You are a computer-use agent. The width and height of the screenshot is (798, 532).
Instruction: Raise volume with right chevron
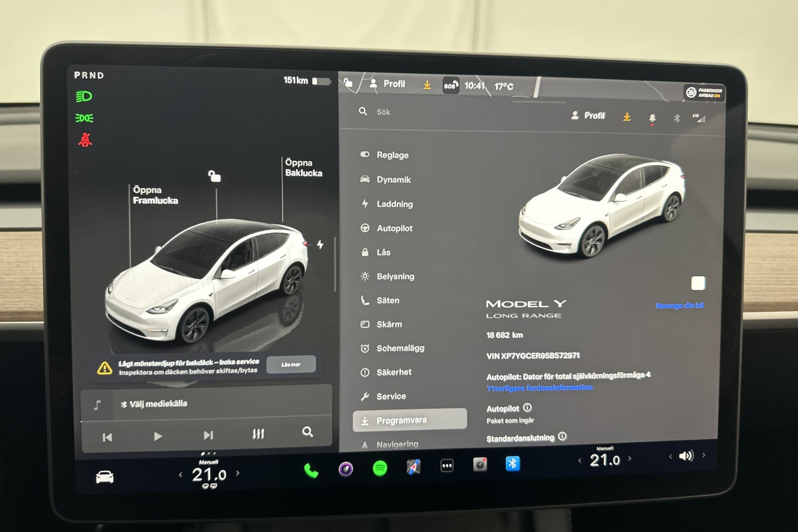(x=703, y=455)
